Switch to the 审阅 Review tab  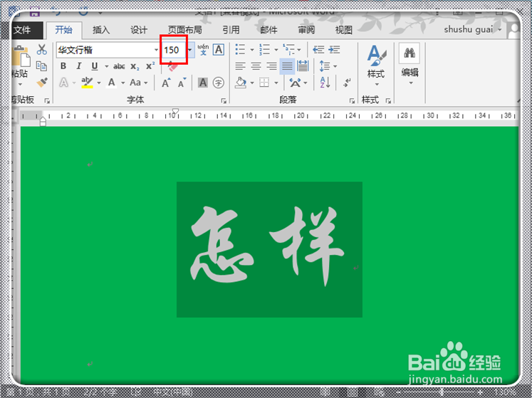306,30
